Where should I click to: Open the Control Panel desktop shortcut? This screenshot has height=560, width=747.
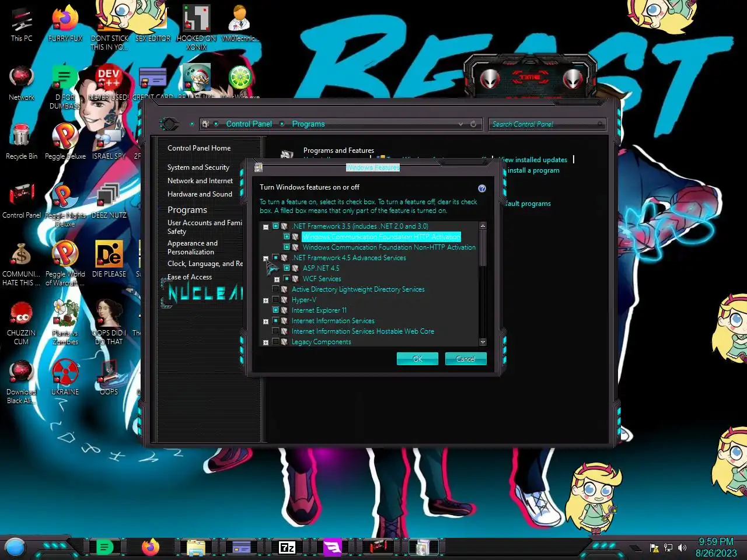[x=22, y=201]
